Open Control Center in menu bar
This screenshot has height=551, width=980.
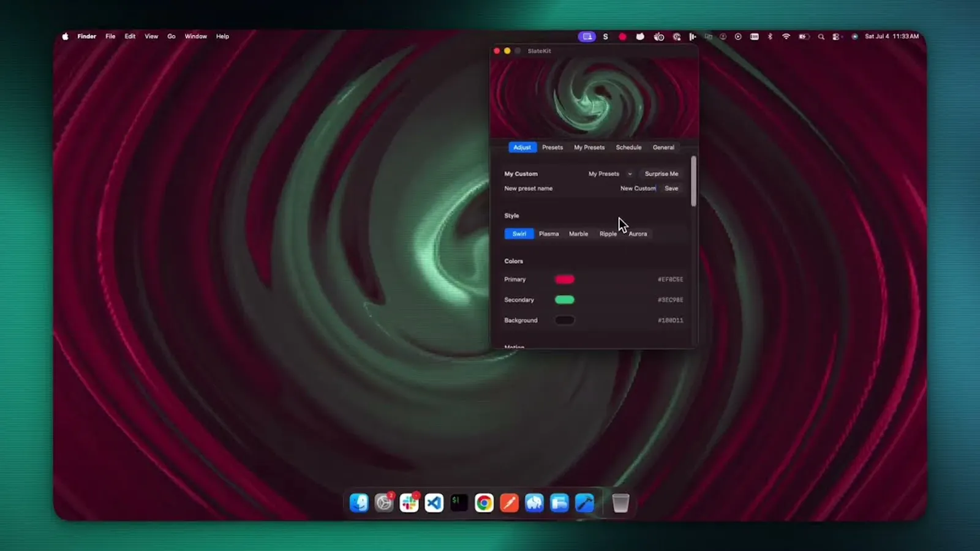click(836, 37)
